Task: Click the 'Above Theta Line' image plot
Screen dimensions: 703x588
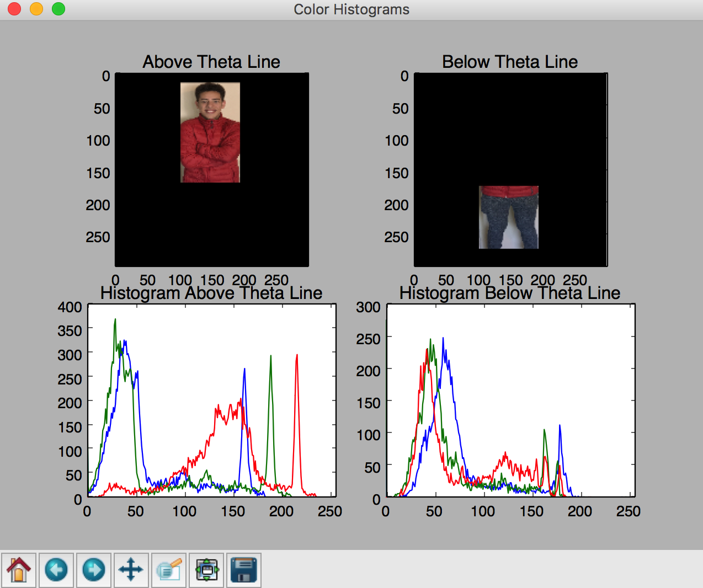Action: (212, 169)
